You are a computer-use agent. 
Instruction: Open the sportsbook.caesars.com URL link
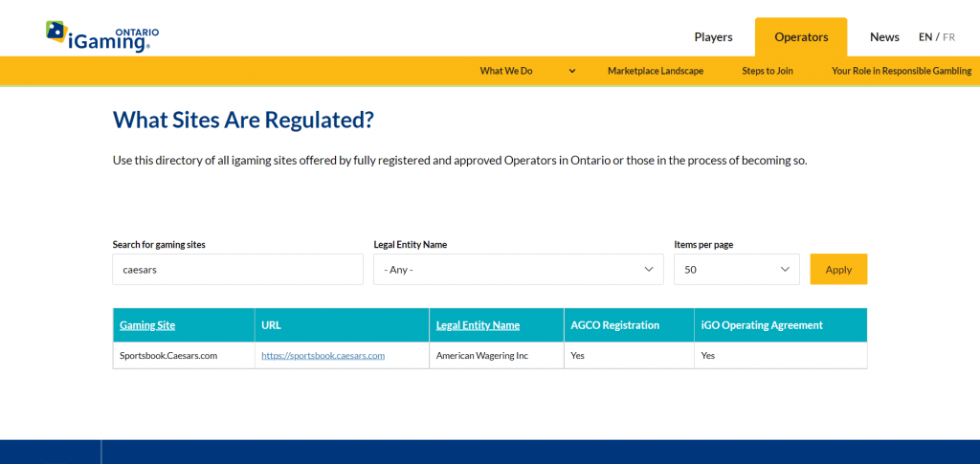pyautogui.click(x=323, y=355)
